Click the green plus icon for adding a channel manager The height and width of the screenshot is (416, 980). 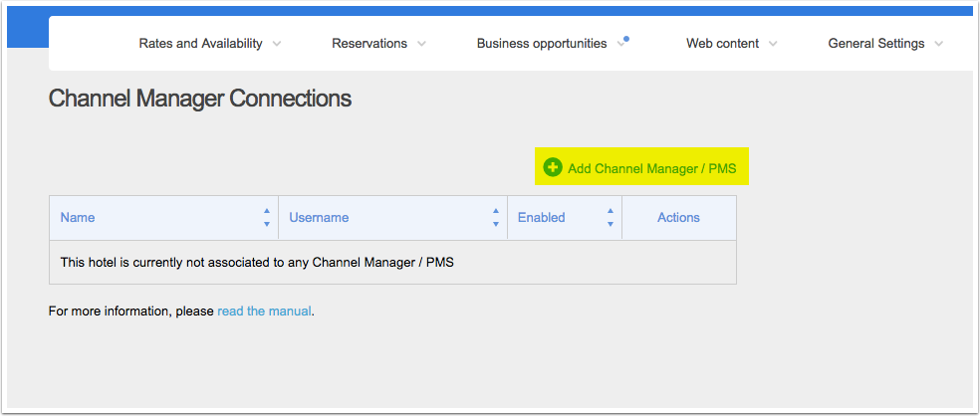click(553, 167)
